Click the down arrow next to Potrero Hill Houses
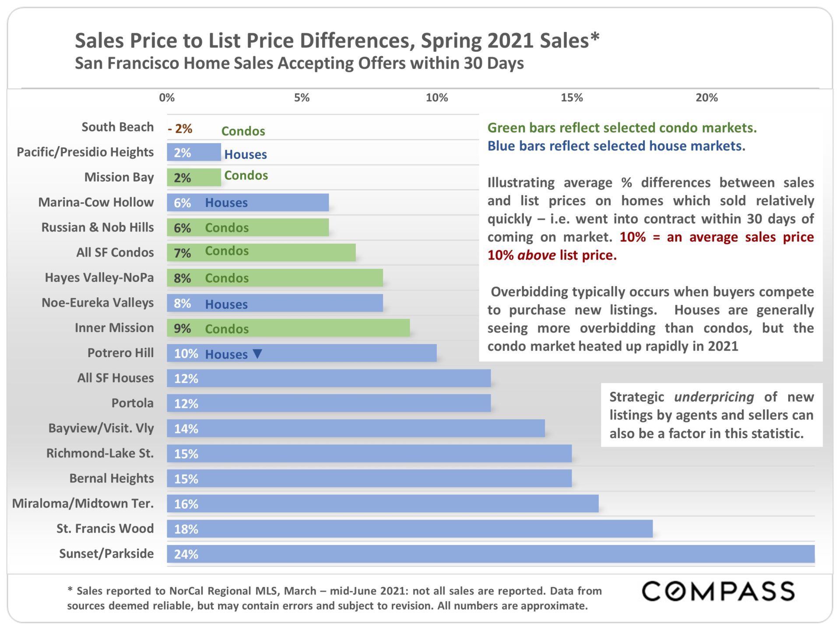Viewport: 840px width, 630px height. click(257, 354)
